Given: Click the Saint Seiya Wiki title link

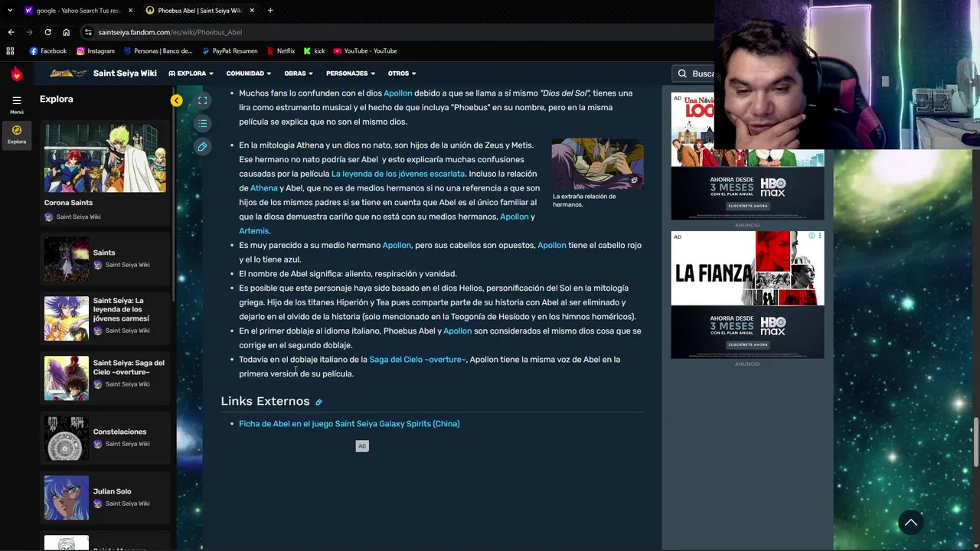Looking at the screenshot, I should (x=125, y=73).
